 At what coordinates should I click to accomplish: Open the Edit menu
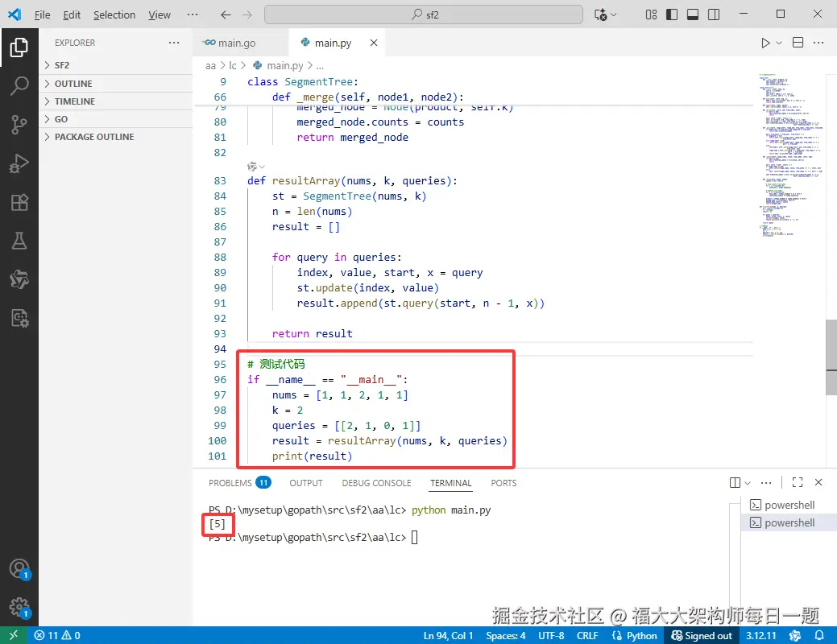point(72,15)
